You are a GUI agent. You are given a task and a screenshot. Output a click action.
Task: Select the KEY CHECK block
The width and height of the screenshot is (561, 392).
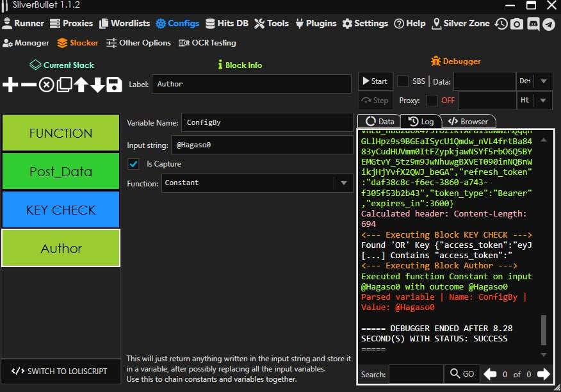[x=61, y=210]
